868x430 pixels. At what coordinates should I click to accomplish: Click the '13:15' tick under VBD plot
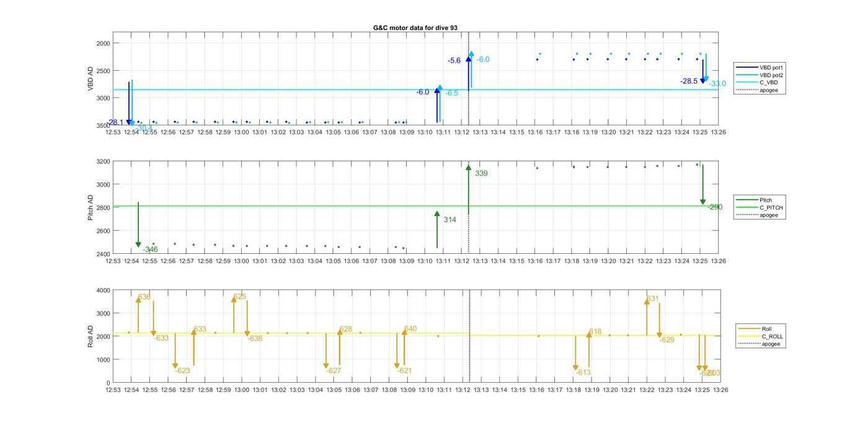(x=517, y=132)
